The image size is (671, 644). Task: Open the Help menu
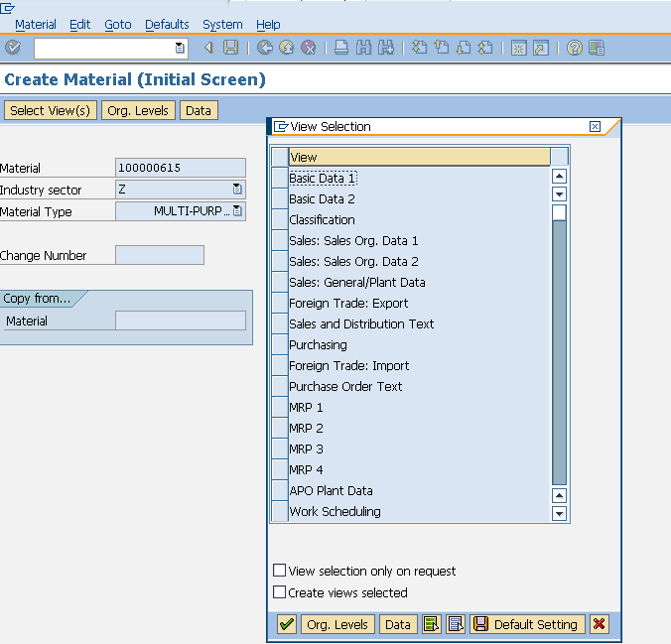[x=268, y=25]
